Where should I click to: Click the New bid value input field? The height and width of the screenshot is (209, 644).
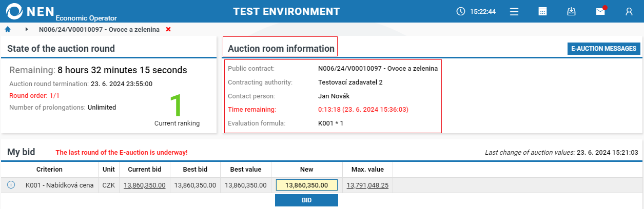tap(306, 185)
